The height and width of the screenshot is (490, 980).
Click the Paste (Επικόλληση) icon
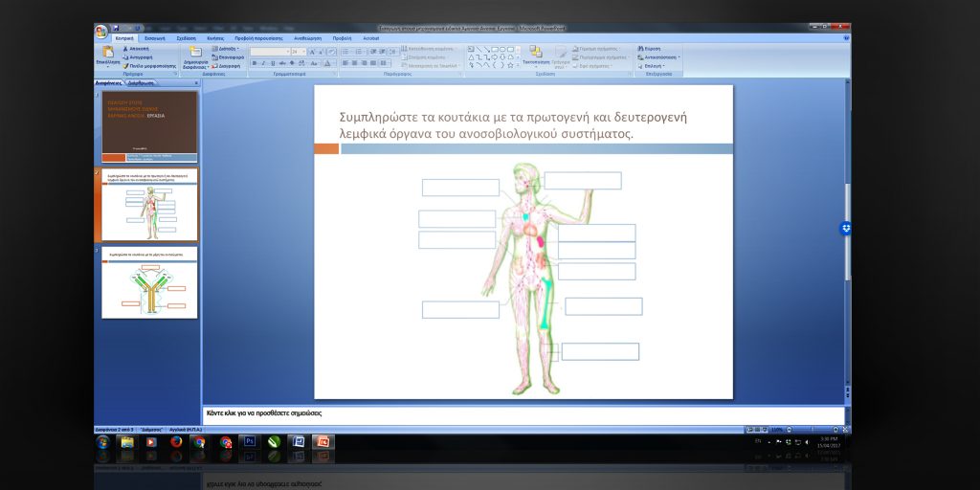(107, 52)
